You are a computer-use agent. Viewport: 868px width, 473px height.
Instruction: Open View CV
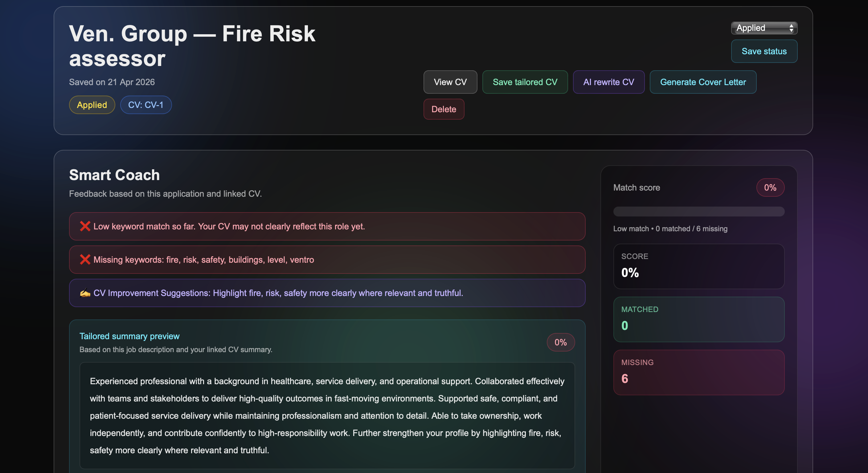click(x=450, y=82)
